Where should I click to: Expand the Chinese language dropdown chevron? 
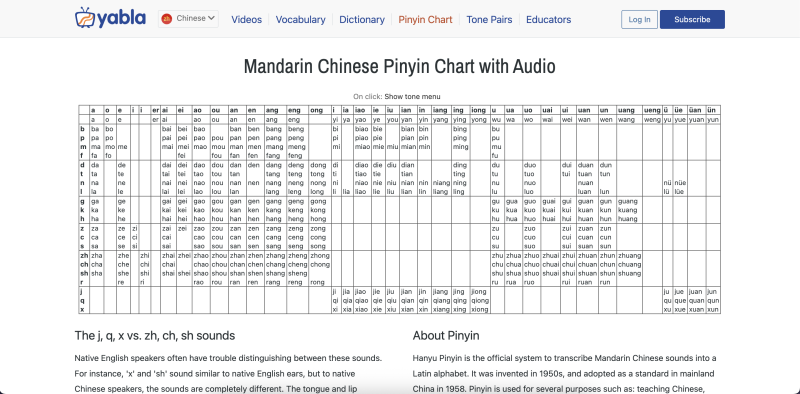211,18
